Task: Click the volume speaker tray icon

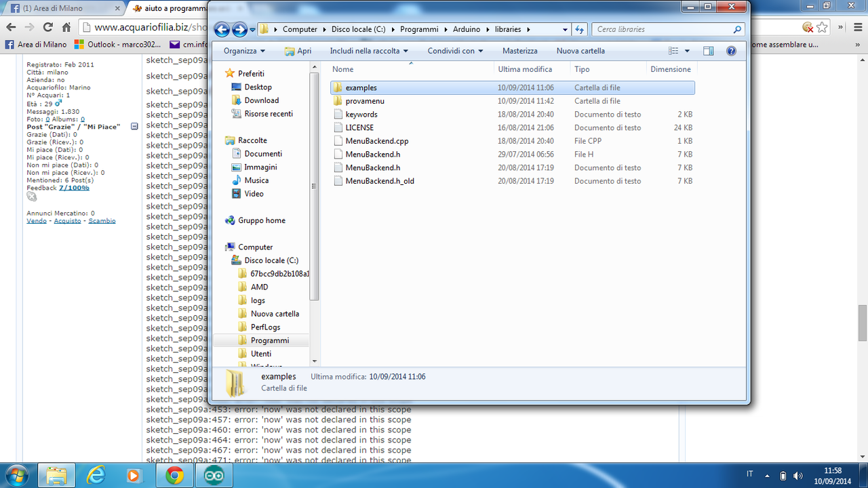Action: (x=797, y=476)
